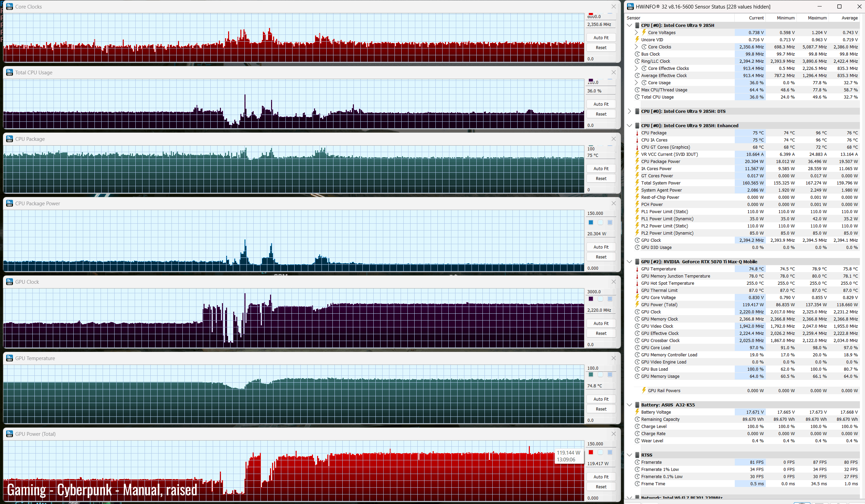
Task: Click the chip icon of the Battery ASUS group
Action: point(637,405)
